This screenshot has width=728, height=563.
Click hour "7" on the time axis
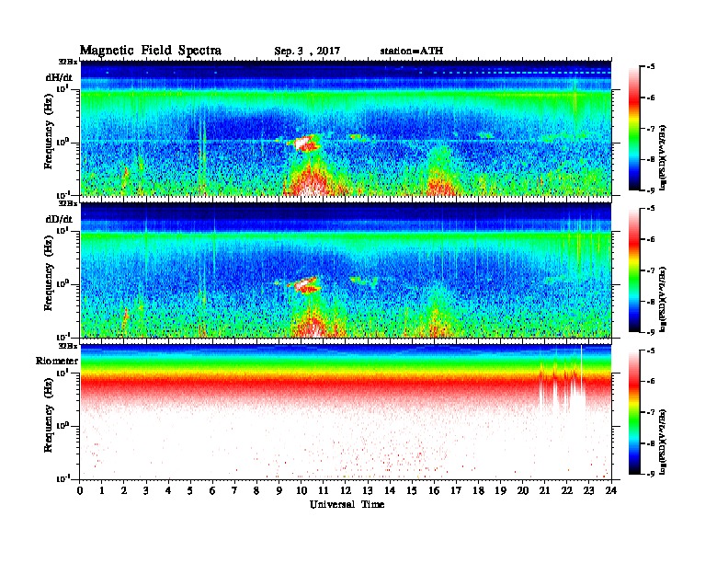point(234,491)
